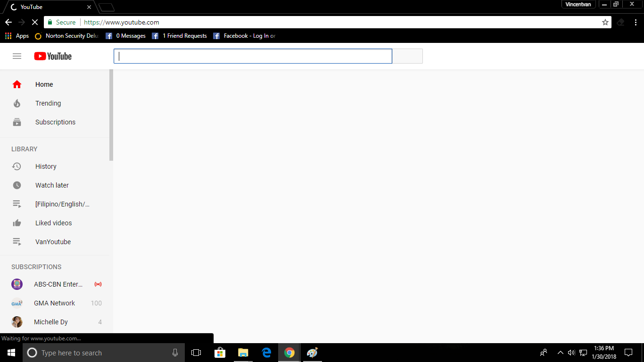Open the Facebook - Log In bookmark
This screenshot has height=362, width=644.
[x=244, y=36]
